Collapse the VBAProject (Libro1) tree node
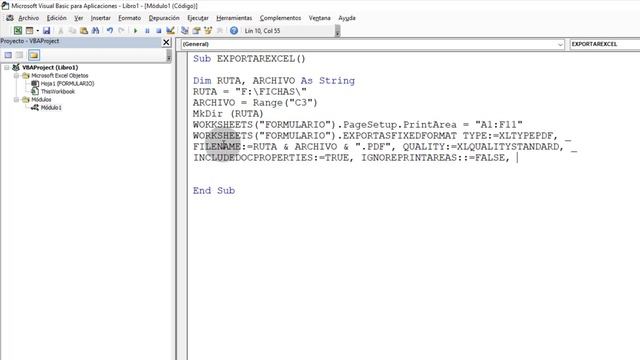Image resolution: width=640 pixels, height=360 pixels. tap(7, 67)
